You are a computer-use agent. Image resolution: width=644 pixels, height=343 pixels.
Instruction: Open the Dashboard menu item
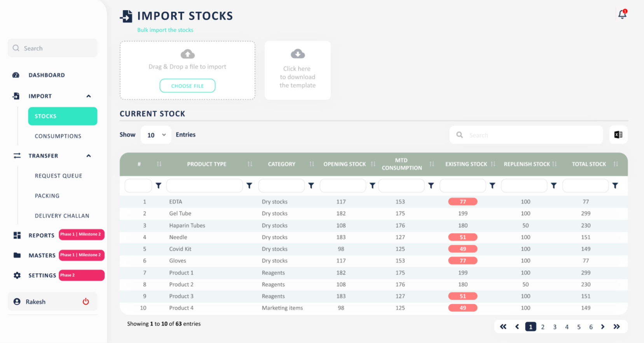(46, 75)
